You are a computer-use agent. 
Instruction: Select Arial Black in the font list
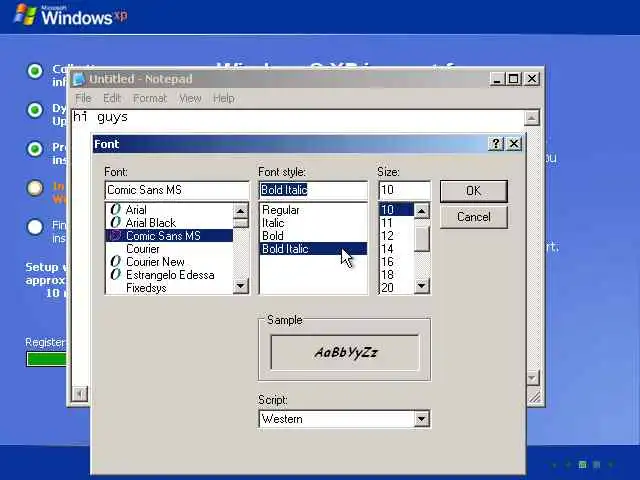[169, 223]
